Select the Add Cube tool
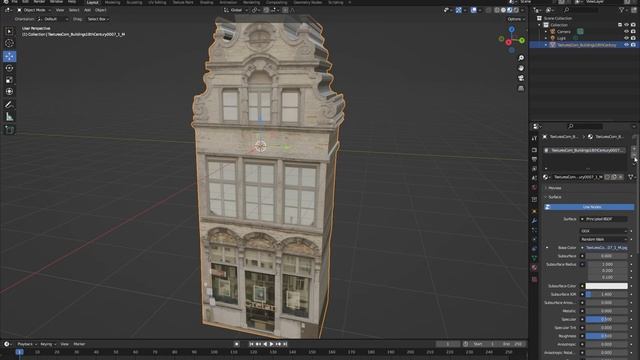This screenshot has width=640, height=360. pos(9,130)
